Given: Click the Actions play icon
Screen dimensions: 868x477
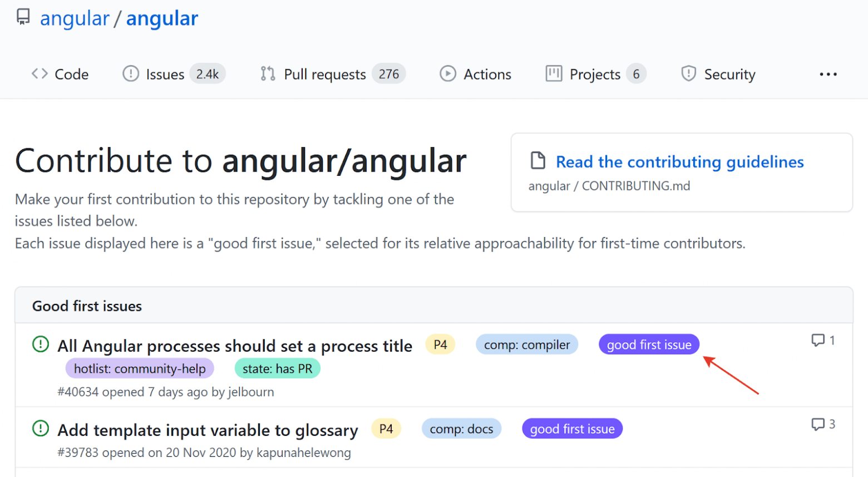Looking at the screenshot, I should (x=448, y=73).
